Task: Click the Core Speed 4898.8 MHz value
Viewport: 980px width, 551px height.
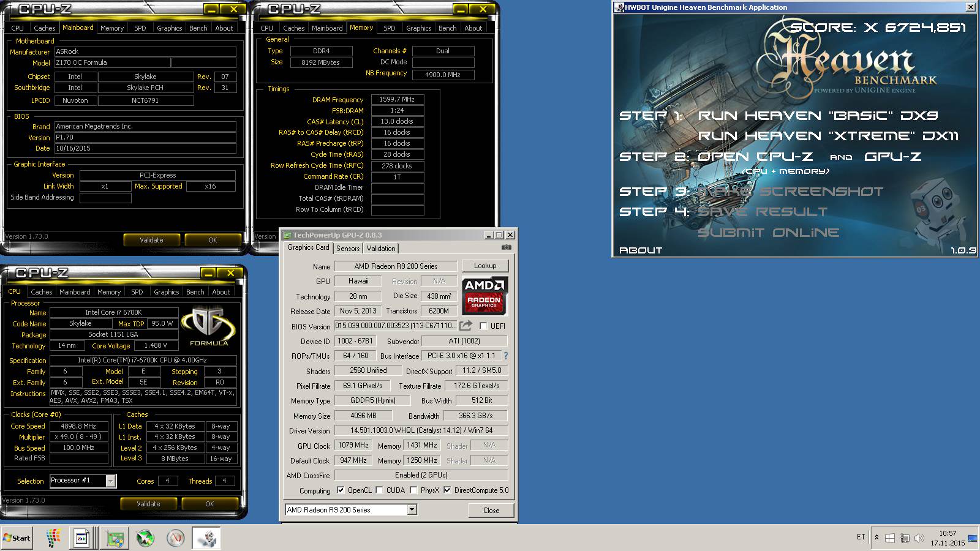Action: point(79,426)
